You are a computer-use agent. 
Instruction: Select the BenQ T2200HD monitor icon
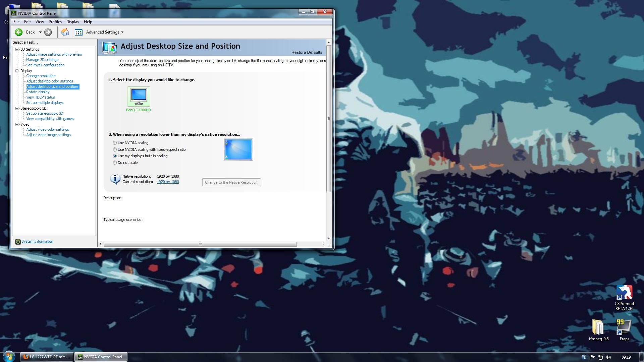click(139, 97)
